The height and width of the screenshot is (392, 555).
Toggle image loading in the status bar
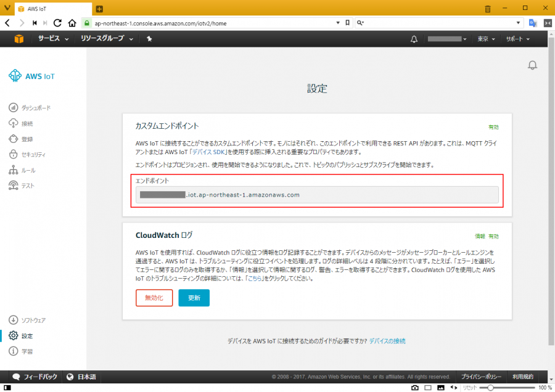441,388
